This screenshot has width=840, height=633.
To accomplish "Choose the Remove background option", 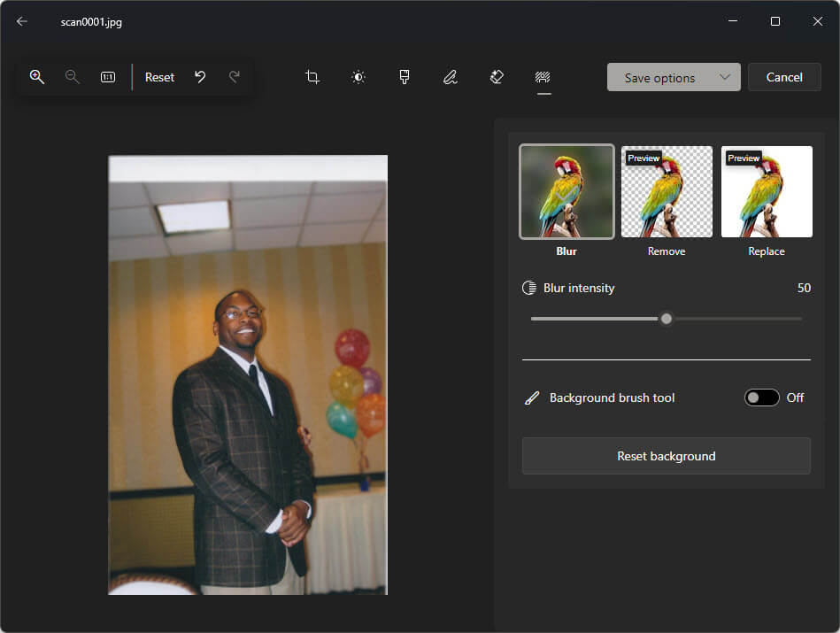I will (x=667, y=192).
